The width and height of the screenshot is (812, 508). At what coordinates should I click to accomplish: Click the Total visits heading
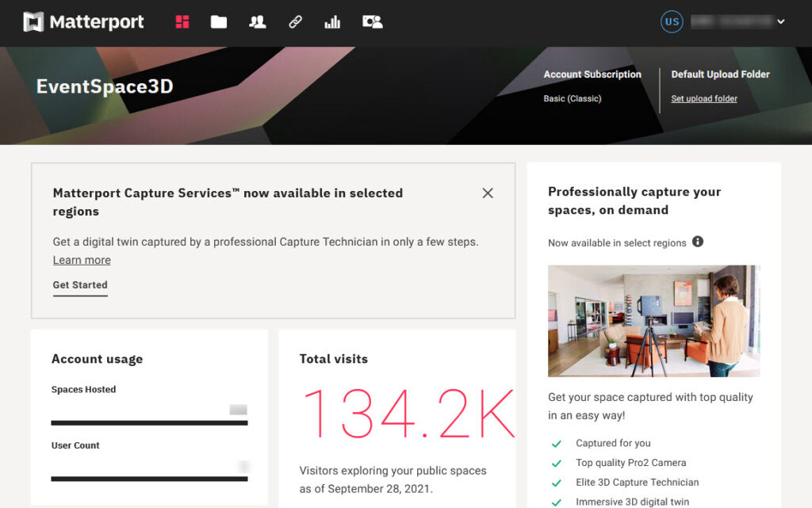pos(334,359)
